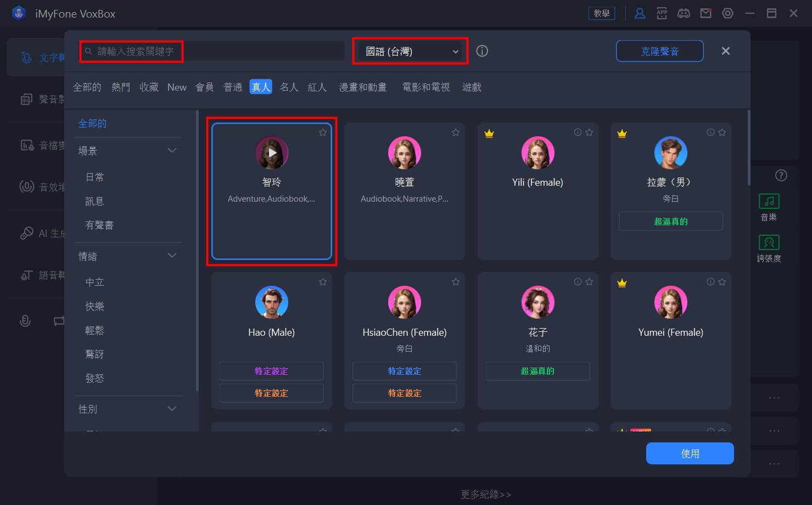Image resolution: width=812 pixels, height=505 pixels.
Task: Open the New tab
Action: point(177,87)
